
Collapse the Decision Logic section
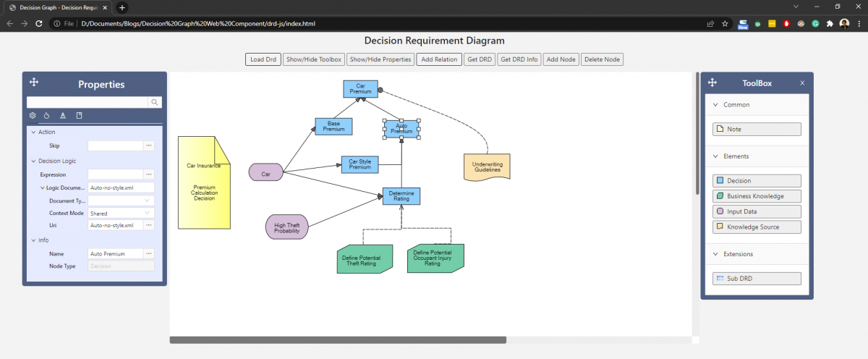[33, 161]
